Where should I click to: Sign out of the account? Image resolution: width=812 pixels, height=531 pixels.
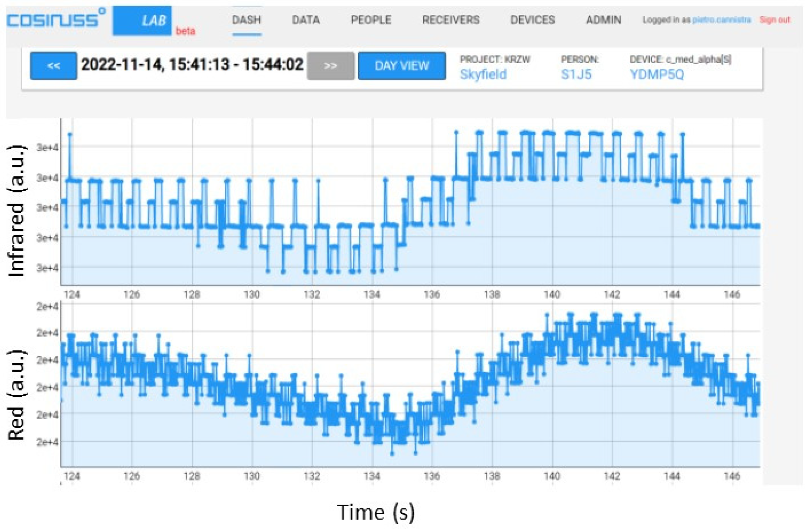tap(774, 20)
